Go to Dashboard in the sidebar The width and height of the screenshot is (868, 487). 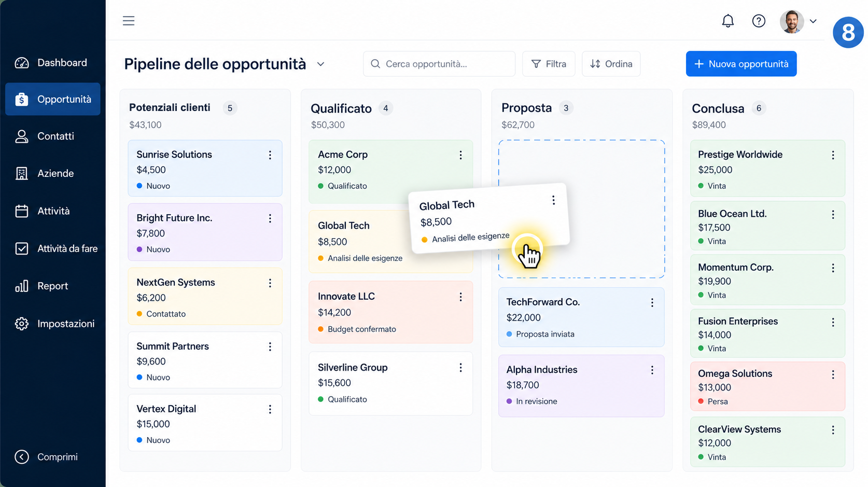click(53, 63)
